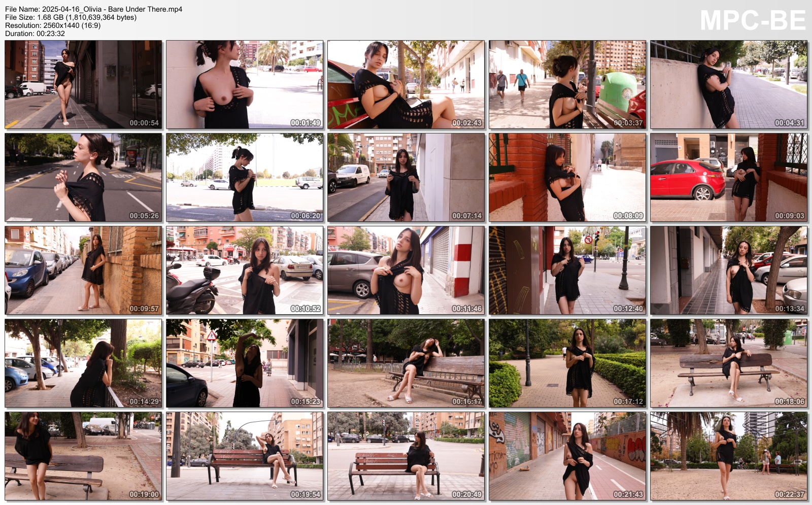Click the File Size info line
The width and height of the screenshot is (812, 505).
(x=71, y=17)
